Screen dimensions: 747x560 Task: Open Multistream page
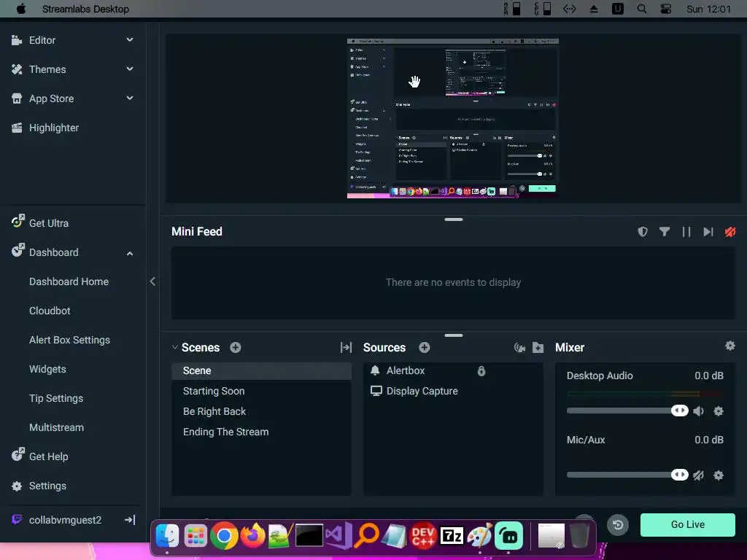pyautogui.click(x=56, y=427)
